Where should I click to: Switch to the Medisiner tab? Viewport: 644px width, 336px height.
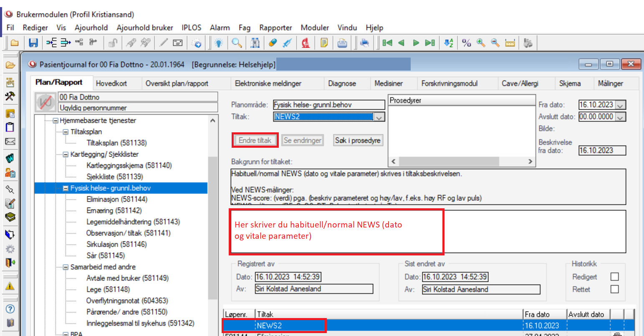[389, 83]
